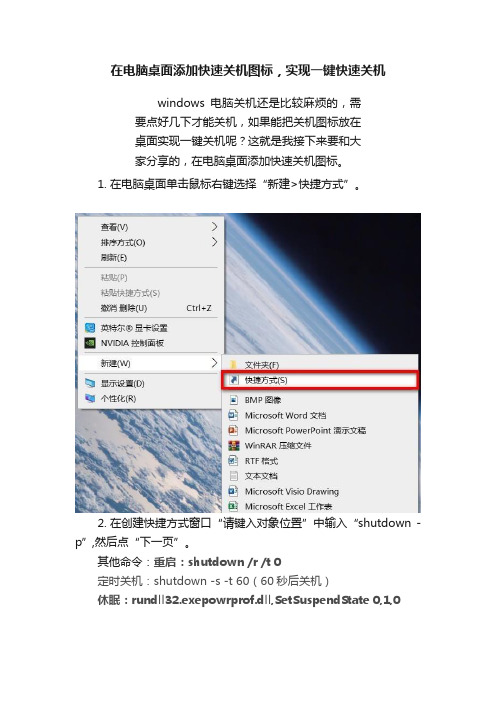Expand the 新建(W) submenu arrow

coord(214,363)
